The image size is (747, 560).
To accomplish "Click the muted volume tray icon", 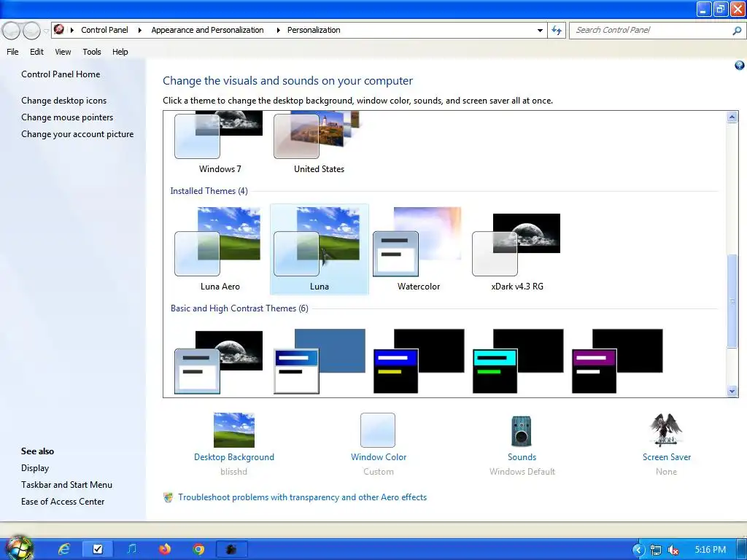I will (x=673, y=550).
